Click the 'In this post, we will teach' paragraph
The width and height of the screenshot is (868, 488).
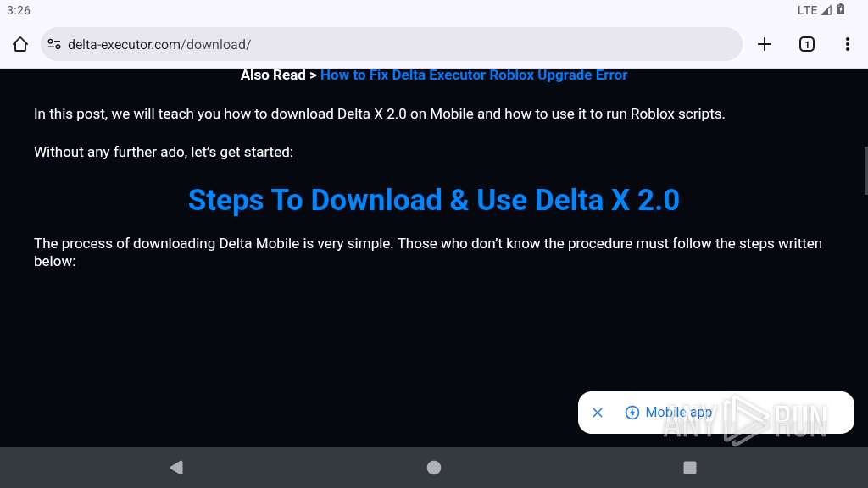(379, 114)
